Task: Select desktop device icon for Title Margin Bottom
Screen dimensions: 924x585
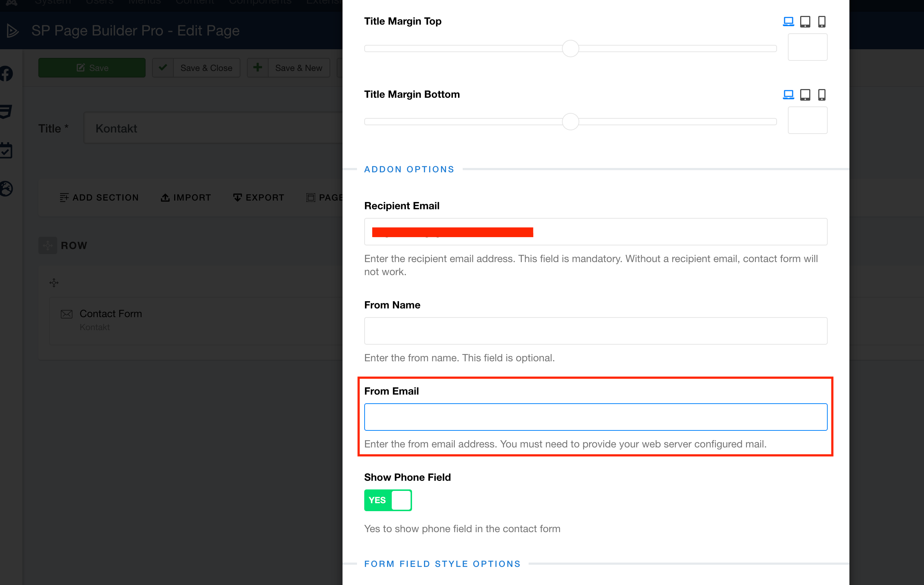Action: [788, 94]
